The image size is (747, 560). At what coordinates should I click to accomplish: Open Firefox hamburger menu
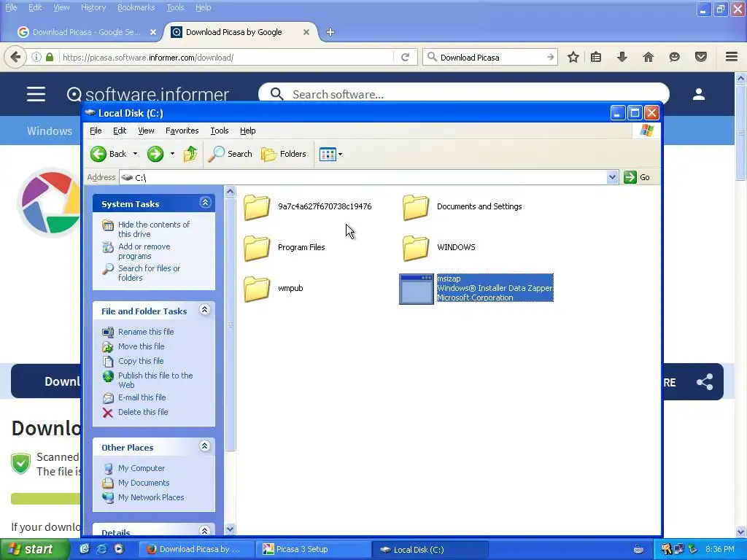[x=732, y=57]
